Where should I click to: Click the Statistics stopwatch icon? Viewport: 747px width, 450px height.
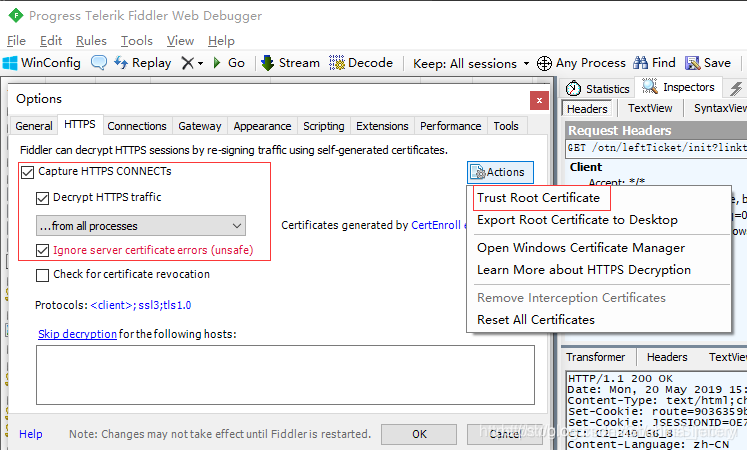pyautogui.click(x=573, y=88)
